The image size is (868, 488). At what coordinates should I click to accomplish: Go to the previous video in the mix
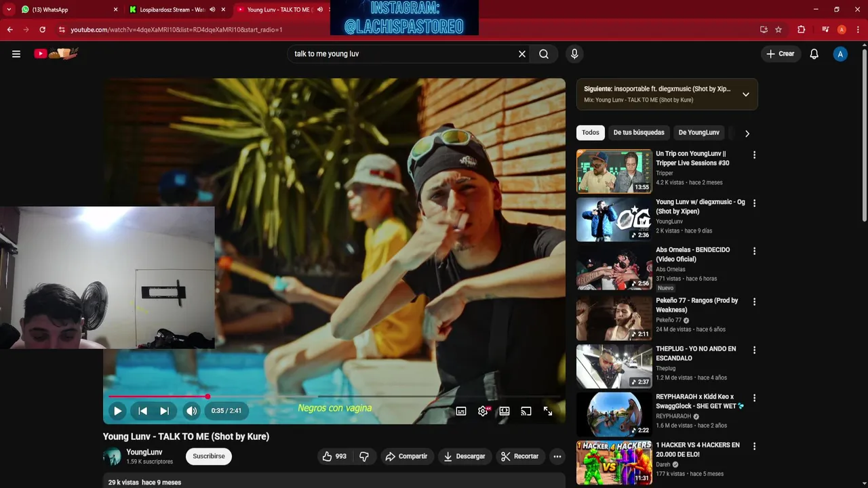pos(142,411)
